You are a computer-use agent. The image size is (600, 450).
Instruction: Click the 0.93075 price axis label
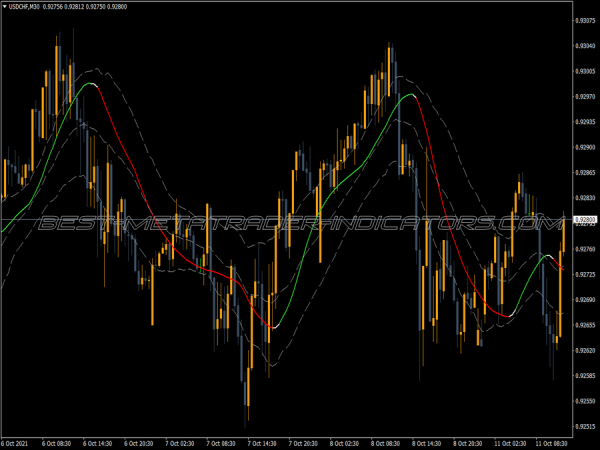585,19
